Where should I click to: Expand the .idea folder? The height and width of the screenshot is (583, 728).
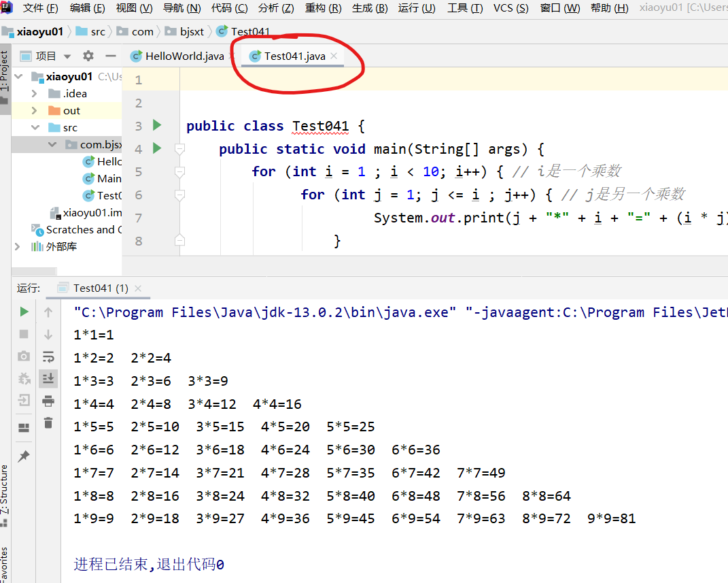(x=34, y=93)
